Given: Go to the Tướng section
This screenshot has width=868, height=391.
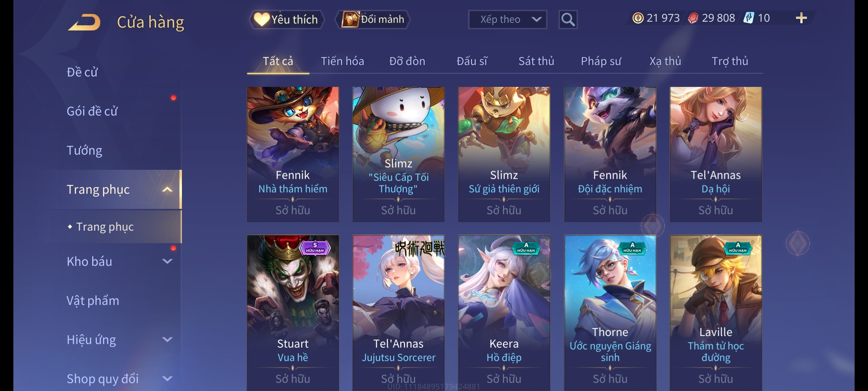Looking at the screenshot, I should (84, 150).
